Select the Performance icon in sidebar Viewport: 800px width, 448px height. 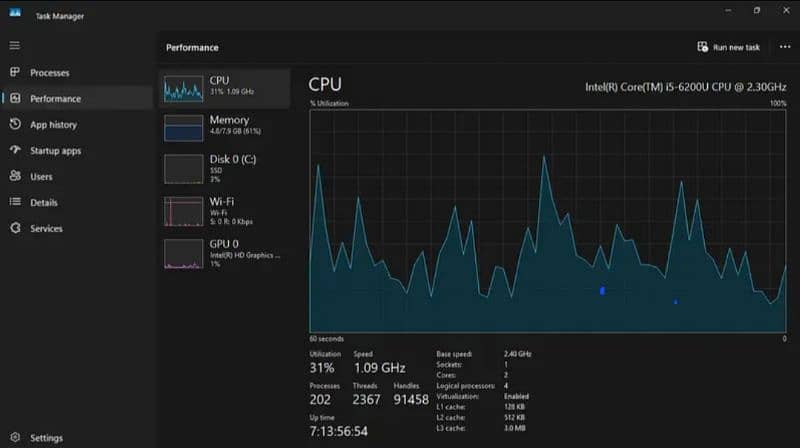[x=15, y=99]
